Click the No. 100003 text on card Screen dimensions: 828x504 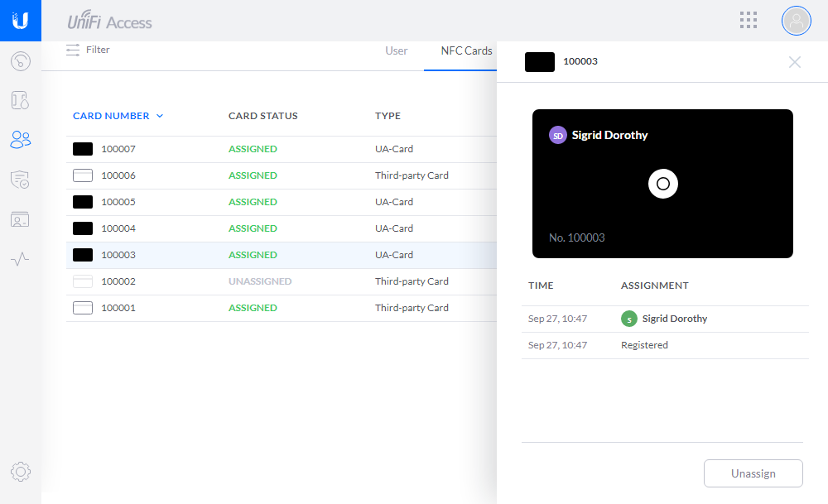(576, 238)
